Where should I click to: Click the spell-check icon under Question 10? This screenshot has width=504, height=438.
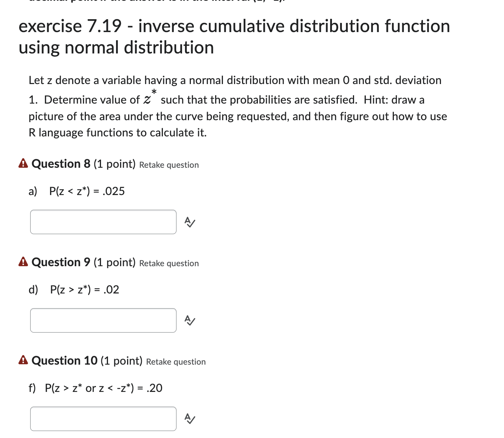189,419
